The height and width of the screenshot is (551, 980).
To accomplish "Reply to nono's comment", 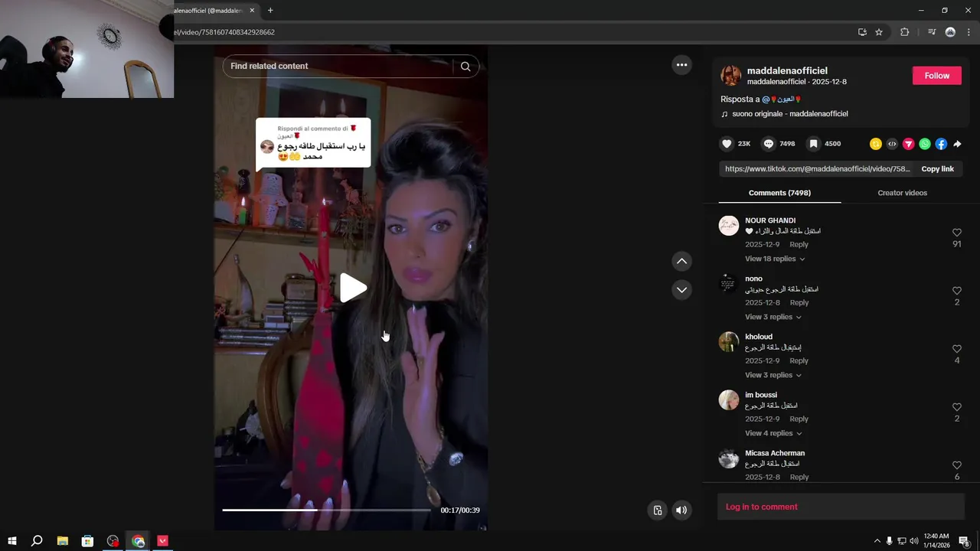I will pos(799,302).
